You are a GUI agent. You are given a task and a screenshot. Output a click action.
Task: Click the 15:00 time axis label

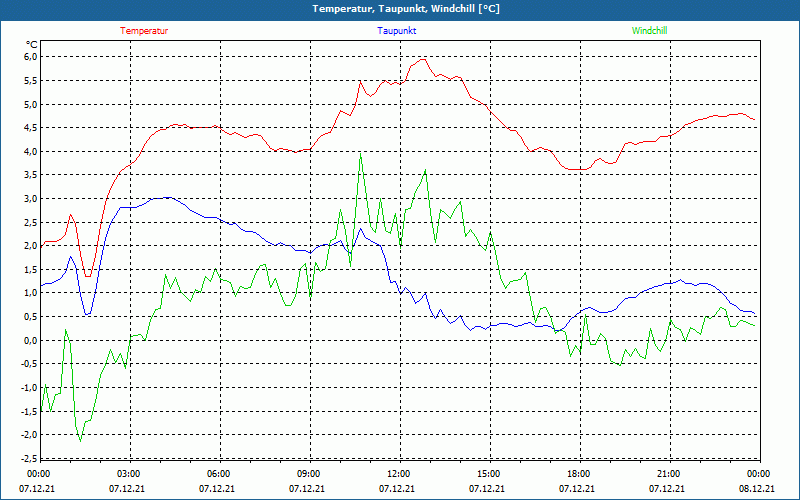489,474
